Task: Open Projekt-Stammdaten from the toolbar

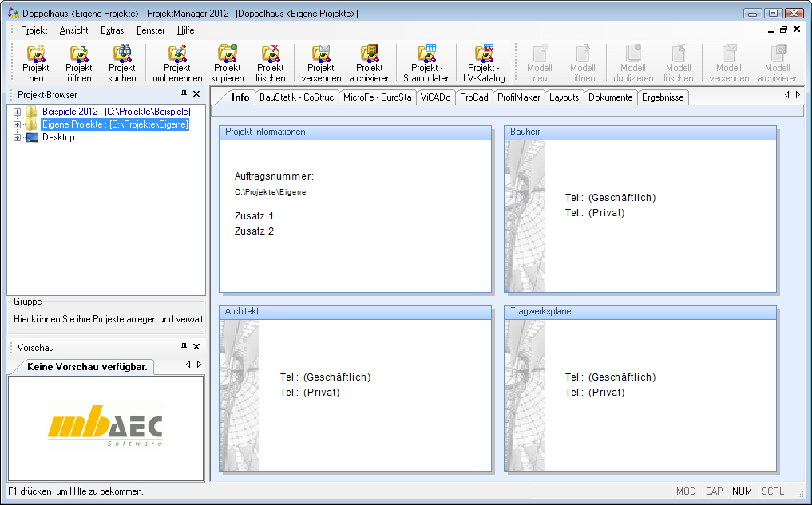Action: [426, 63]
